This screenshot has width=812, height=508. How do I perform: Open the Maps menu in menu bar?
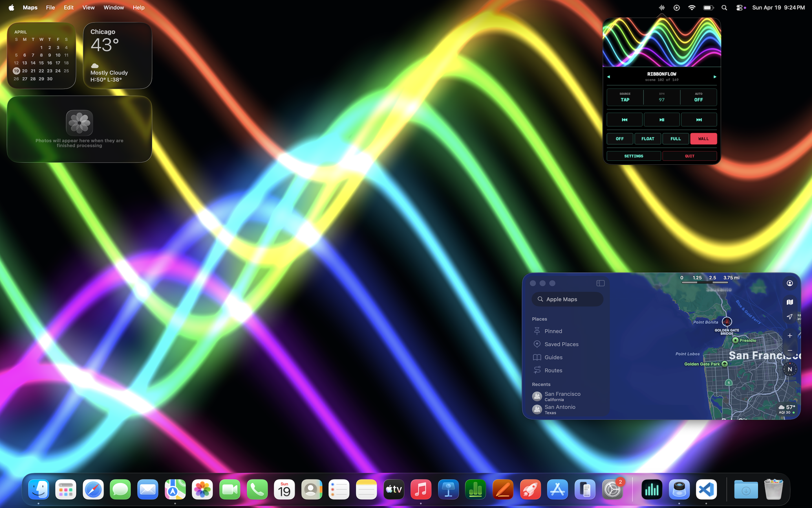point(30,7)
